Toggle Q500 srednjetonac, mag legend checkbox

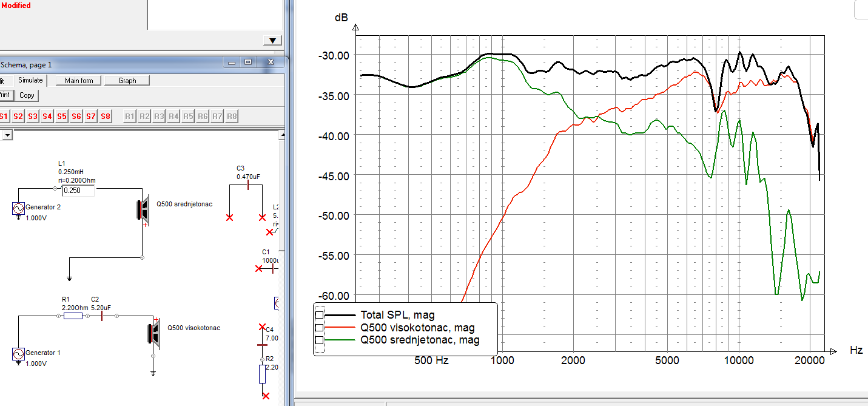point(320,340)
